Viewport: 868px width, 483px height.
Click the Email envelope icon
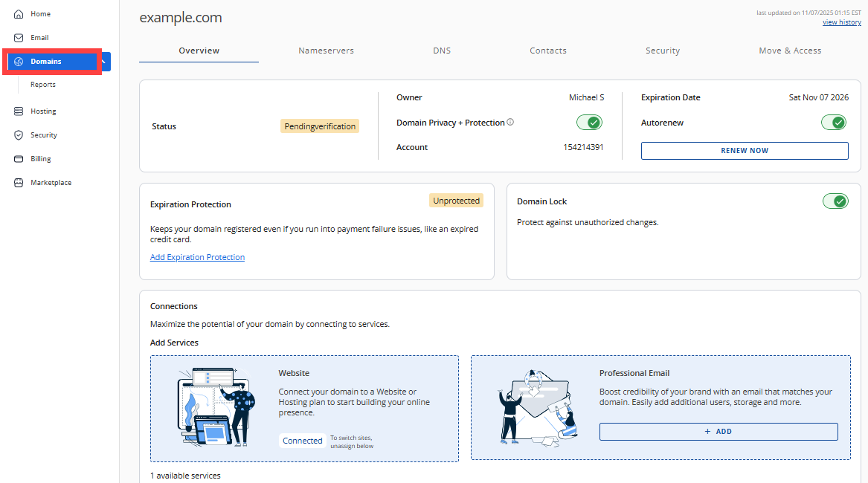click(x=19, y=38)
